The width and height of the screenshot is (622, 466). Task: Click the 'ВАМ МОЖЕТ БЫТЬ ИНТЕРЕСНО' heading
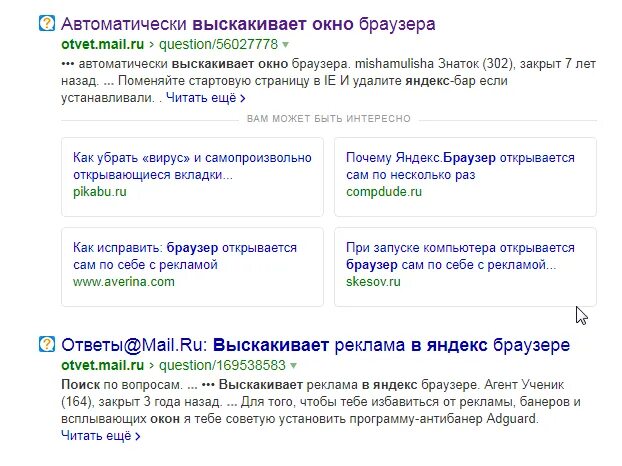coord(328,119)
